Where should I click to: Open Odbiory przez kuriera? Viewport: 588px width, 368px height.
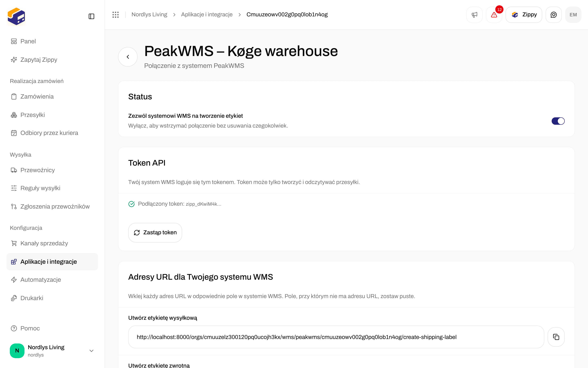(x=52, y=133)
